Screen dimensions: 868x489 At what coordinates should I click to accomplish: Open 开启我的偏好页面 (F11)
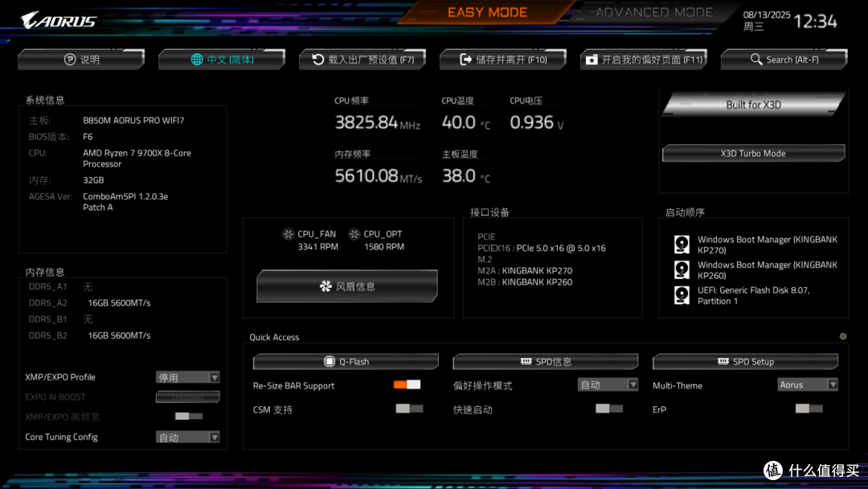(644, 60)
